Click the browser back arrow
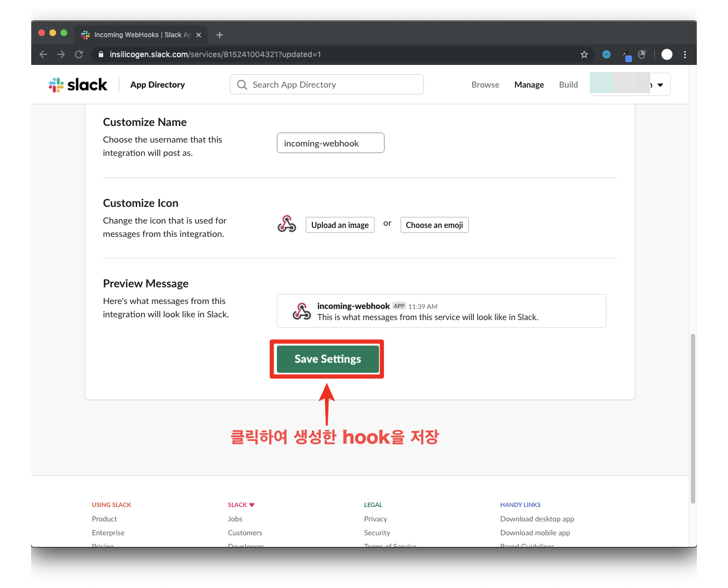The image size is (728, 588). point(43,54)
